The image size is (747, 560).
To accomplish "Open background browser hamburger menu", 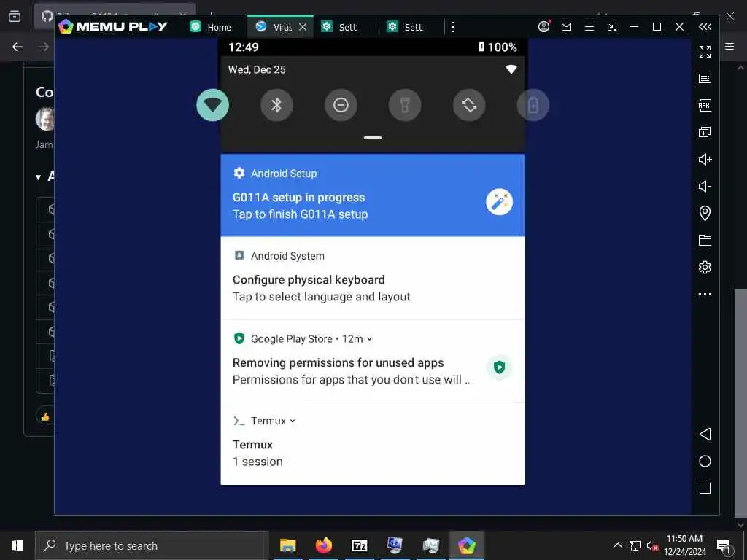I will (x=729, y=46).
